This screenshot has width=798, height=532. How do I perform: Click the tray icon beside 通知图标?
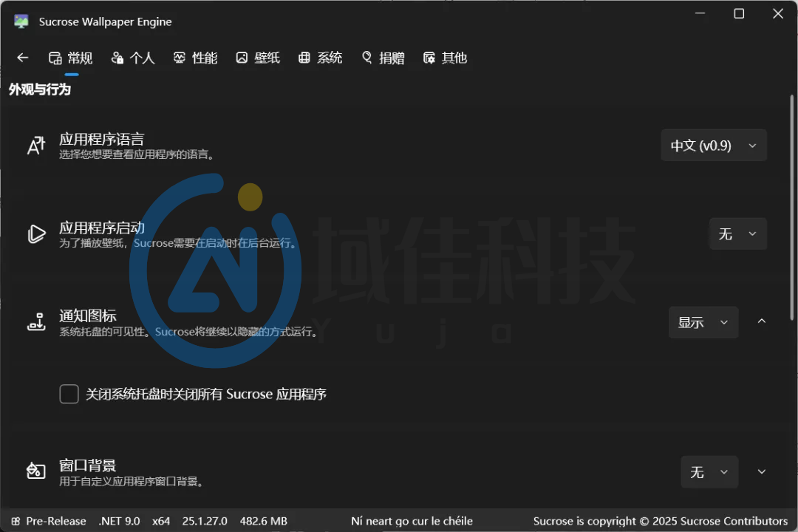(x=36, y=322)
